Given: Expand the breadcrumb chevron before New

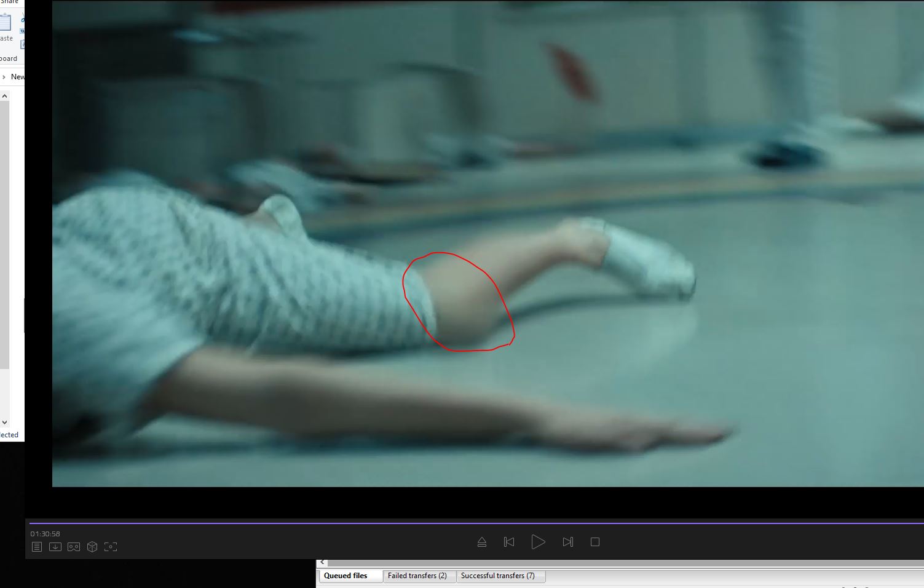Looking at the screenshot, I should coord(4,77).
